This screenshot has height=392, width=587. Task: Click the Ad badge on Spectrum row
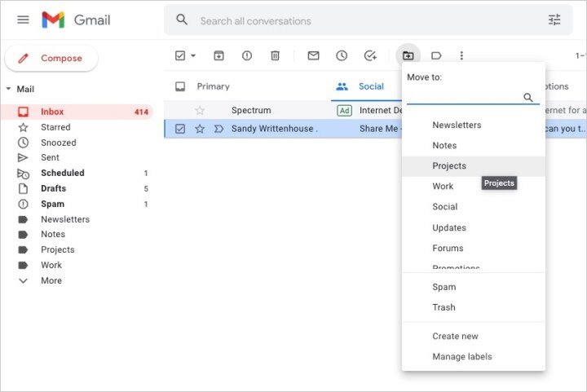point(344,110)
